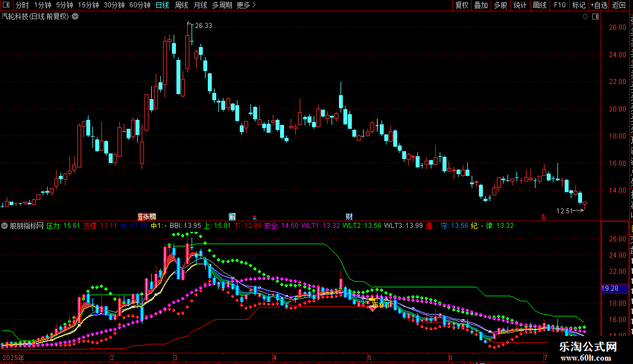This screenshot has width=633, height=364.
Task: Select the 月线 monthly tab
Action: pos(200,5)
